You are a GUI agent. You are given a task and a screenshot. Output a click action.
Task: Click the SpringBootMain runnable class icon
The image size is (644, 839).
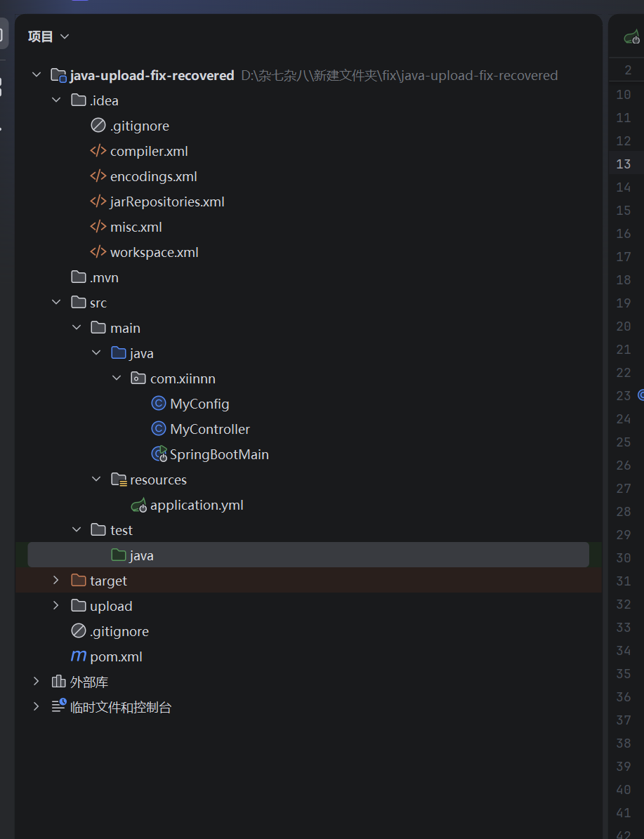click(x=159, y=454)
